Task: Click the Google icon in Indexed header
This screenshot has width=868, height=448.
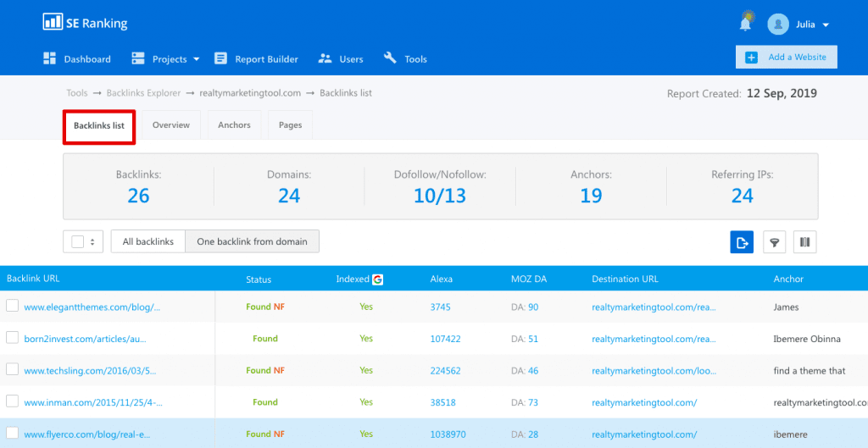Action: click(x=377, y=279)
